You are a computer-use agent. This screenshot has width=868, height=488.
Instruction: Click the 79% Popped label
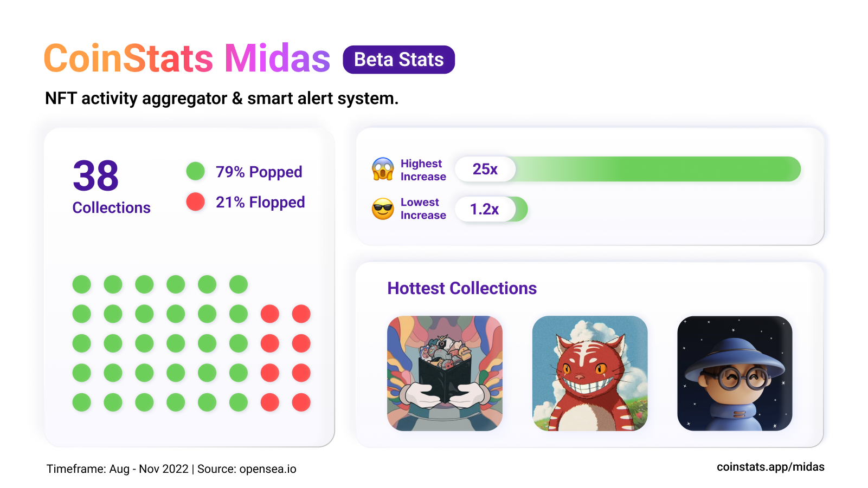click(259, 172)
